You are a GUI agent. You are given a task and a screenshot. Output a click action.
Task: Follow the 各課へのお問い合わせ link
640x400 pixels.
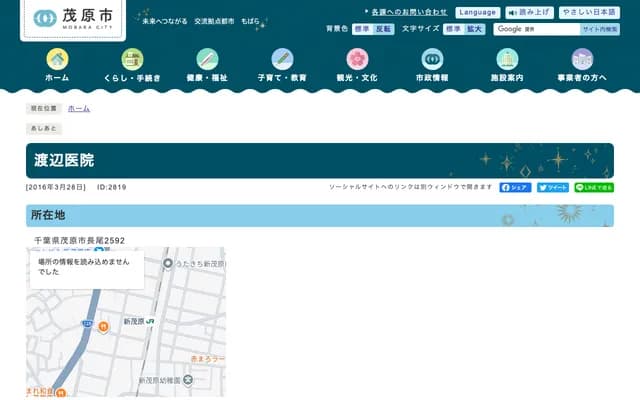tap(408, 12)
